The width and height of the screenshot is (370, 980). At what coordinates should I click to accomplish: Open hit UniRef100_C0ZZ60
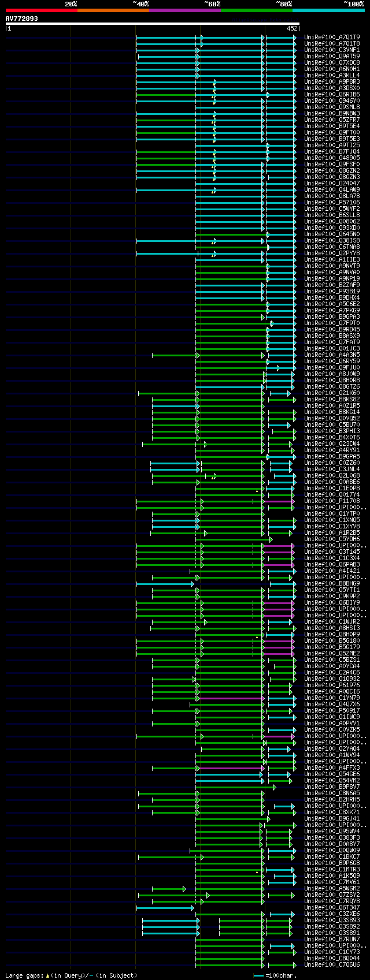pyautogui.click(x=332, y=463)
